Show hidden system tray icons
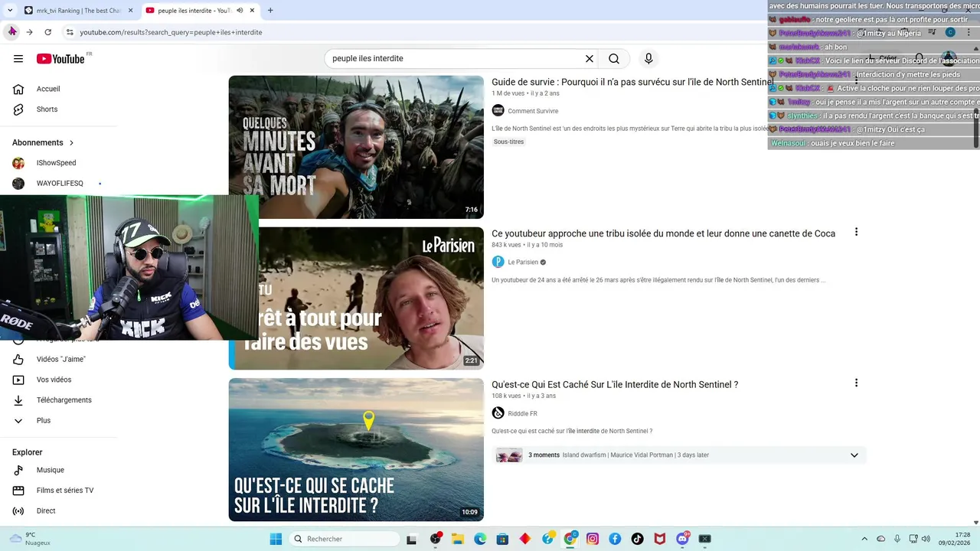 coord(864,539)
